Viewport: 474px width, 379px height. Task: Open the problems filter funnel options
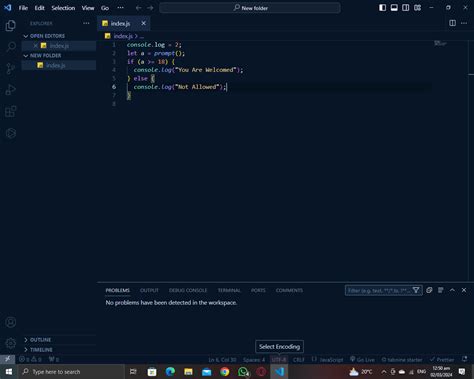[416, 290]
